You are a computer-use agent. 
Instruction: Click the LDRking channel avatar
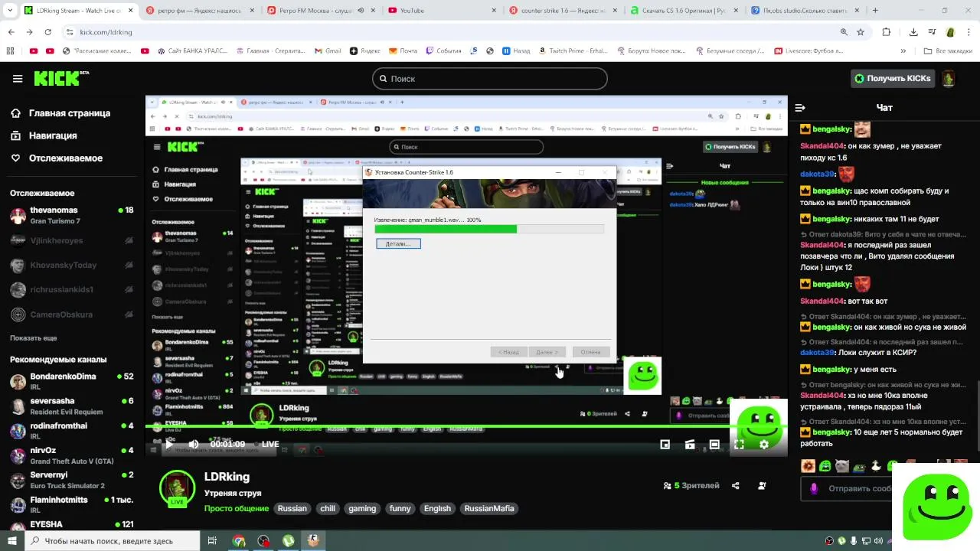click(177, 488)
